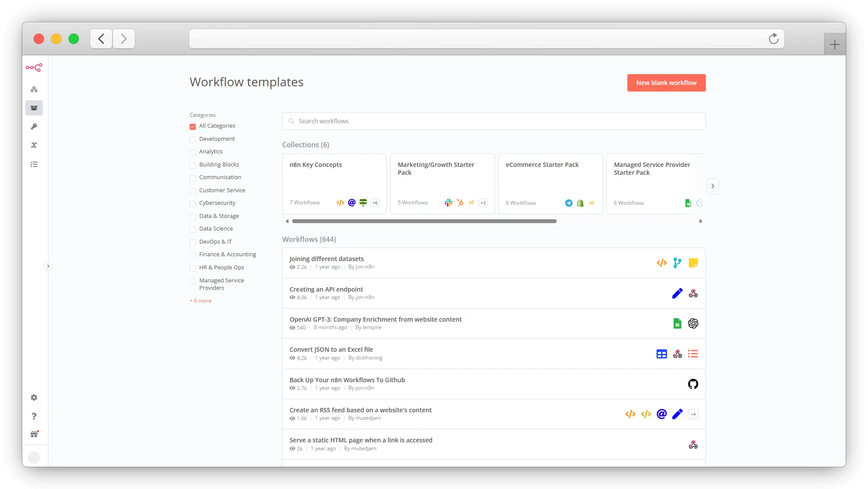Open Workflows from the sidebar

[x=34, y=89]
